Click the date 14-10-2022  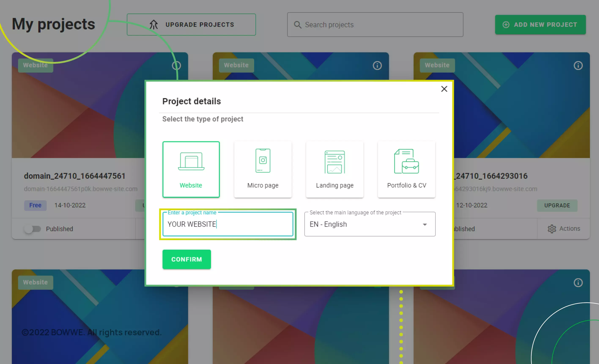[x=70, y=205]
